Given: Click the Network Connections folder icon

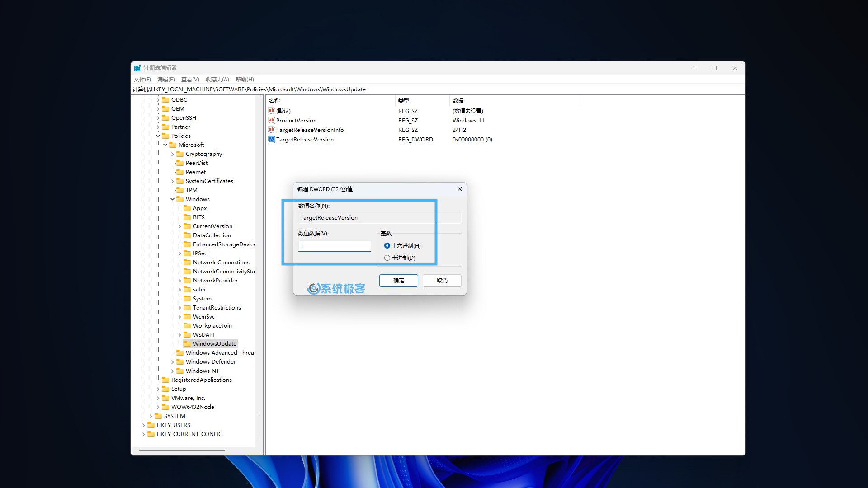Looking at the screenshot, I should 187,263.
